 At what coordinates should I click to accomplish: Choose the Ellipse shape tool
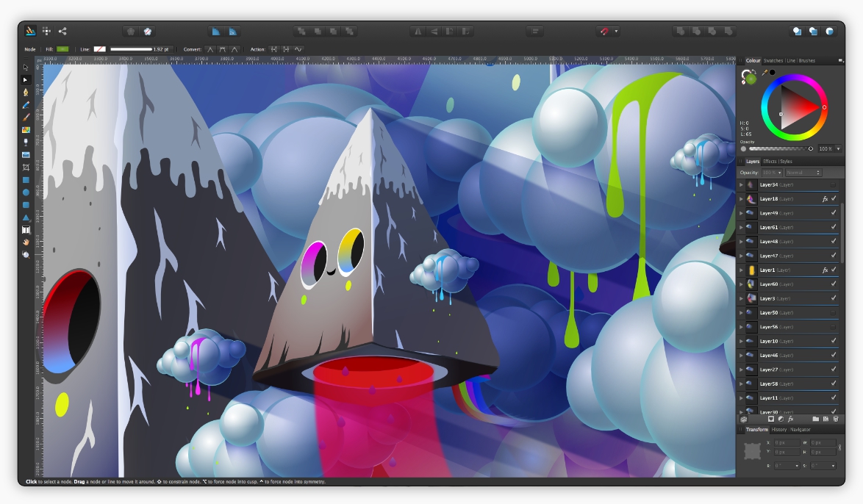[x=26, y=192]
